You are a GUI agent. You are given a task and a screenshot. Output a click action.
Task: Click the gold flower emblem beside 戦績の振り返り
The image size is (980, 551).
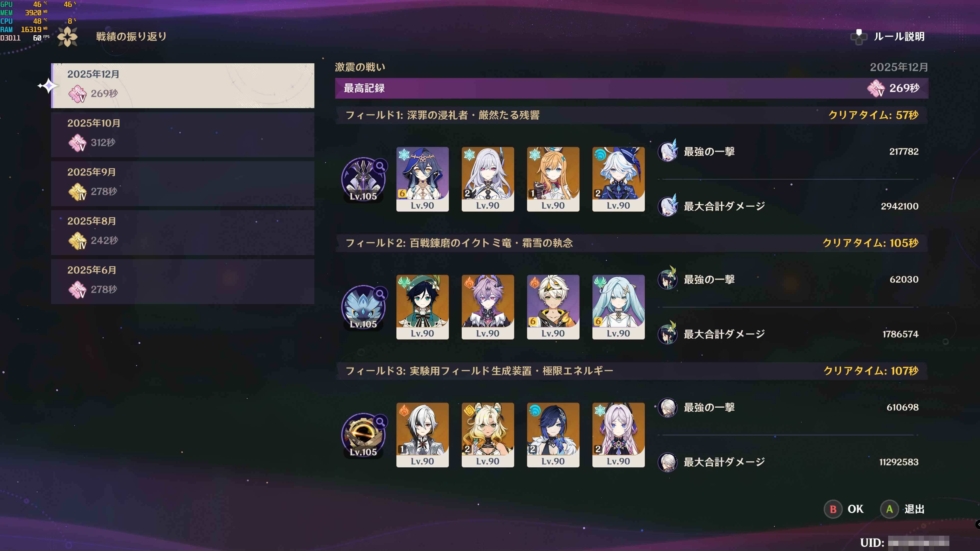pos(68,37)
